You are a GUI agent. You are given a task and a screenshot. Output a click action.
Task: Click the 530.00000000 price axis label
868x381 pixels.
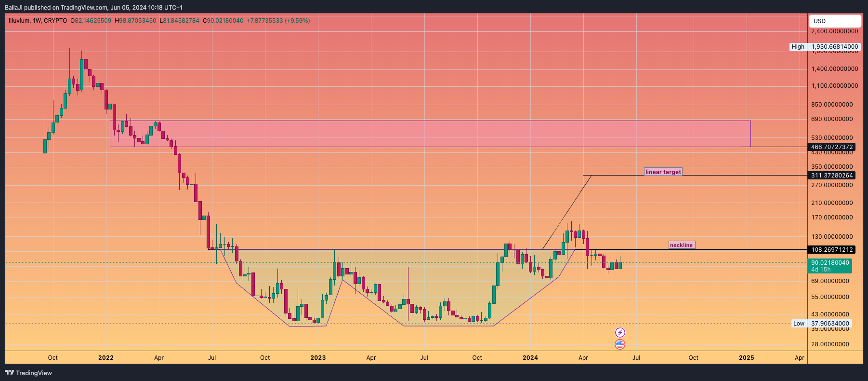pos(832,138)
